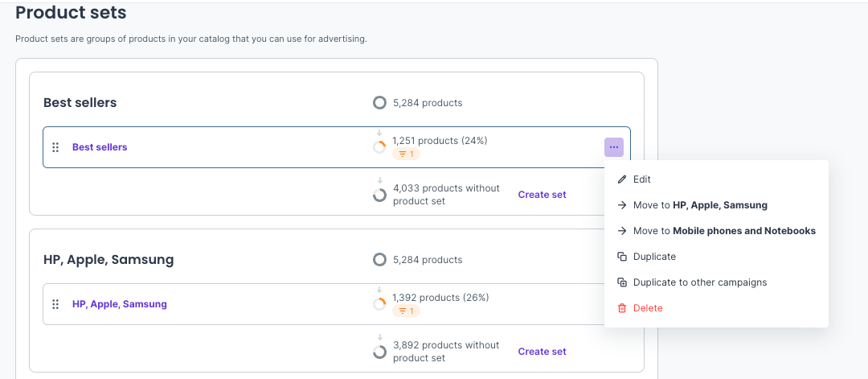The height and width of the screenshot is (379, 868).
Task: Select Edit from the context menu
Action: 642,179
